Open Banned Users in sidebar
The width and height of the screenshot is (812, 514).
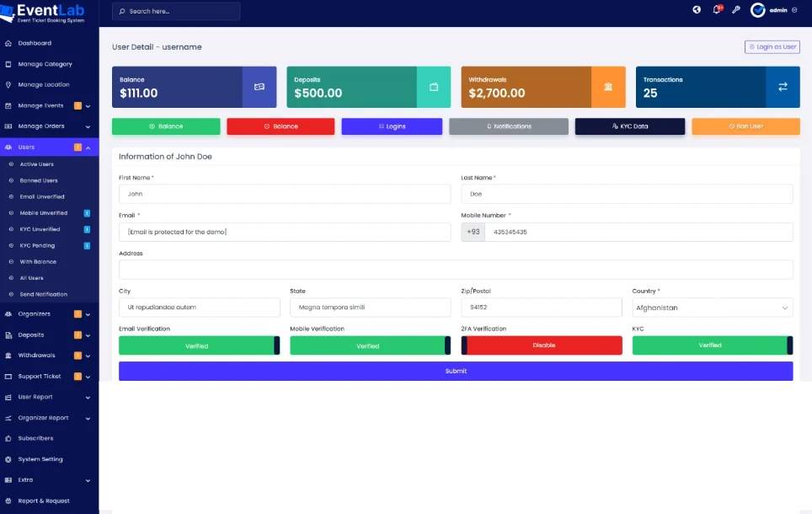[39, 180]
